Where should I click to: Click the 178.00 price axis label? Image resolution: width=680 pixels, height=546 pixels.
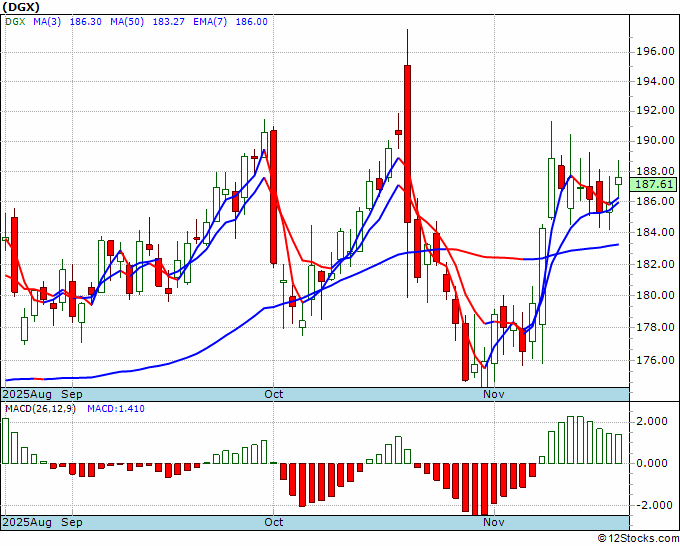(655, 327)
